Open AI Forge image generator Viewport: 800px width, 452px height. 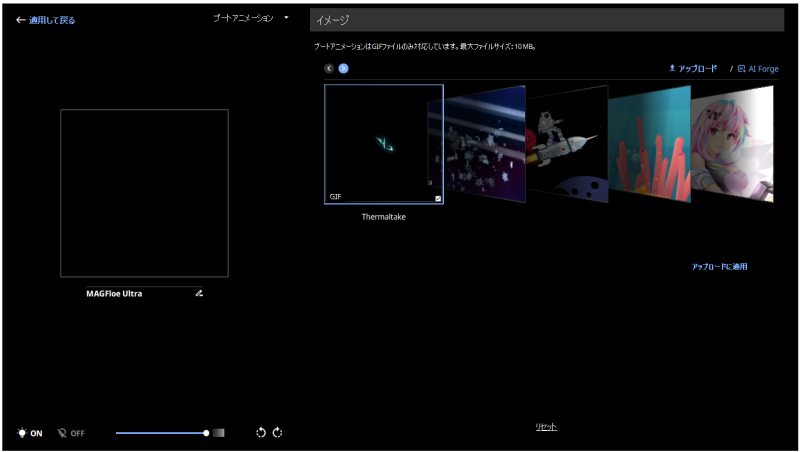coord(757,69)
